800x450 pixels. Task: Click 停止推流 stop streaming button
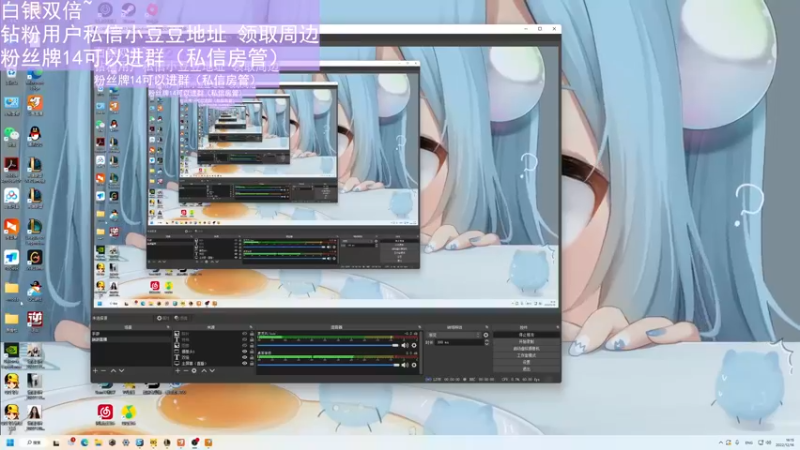click(x=526, y=335)
